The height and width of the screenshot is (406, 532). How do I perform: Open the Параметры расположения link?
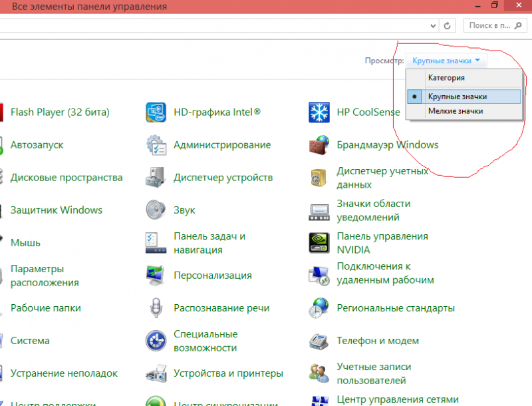[45, 276]
